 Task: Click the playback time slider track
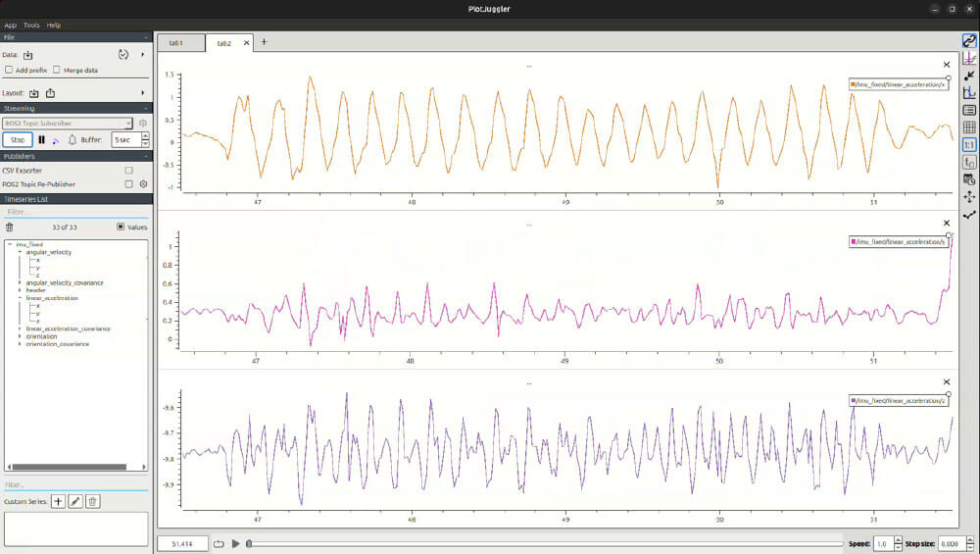pos(544,543)
